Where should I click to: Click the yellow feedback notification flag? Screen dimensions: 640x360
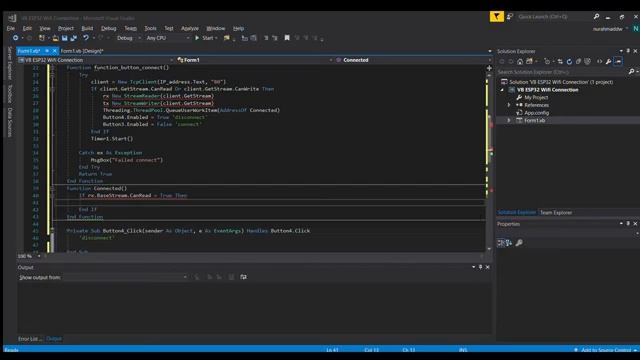[497, 16]
